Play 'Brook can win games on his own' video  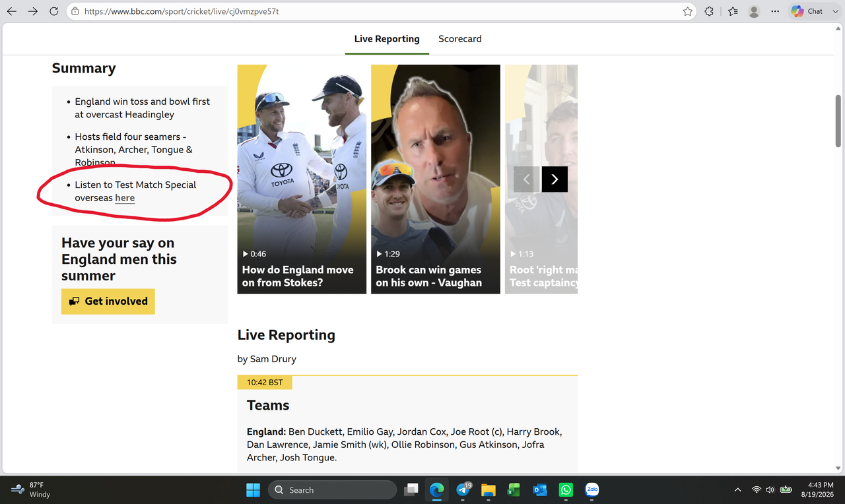pos(436,179)
